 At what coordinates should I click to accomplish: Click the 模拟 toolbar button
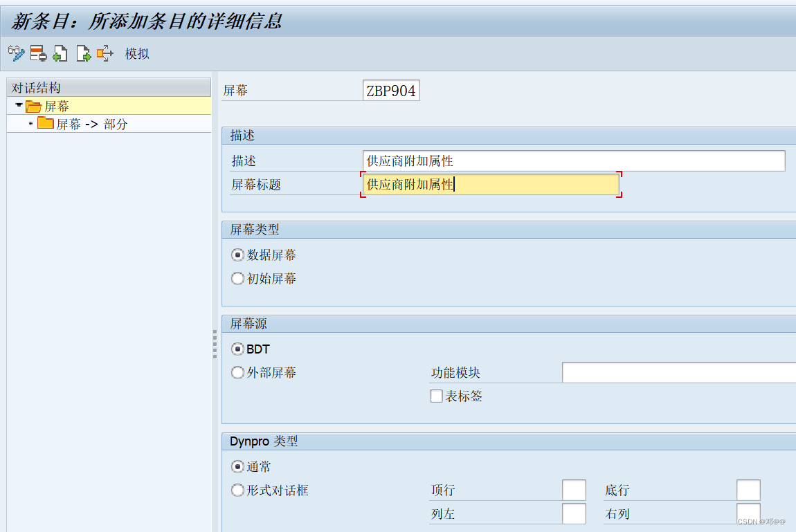point(137,54)
